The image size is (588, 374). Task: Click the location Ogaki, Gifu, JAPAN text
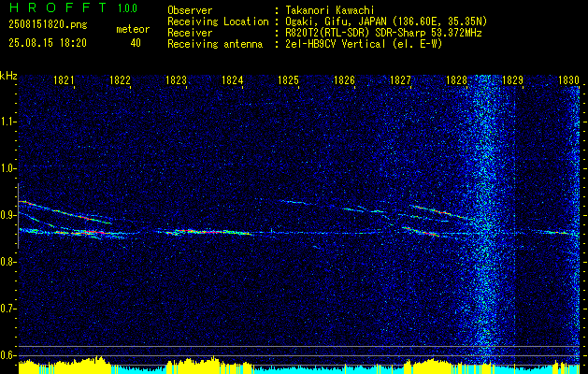(x=385, y=22)
